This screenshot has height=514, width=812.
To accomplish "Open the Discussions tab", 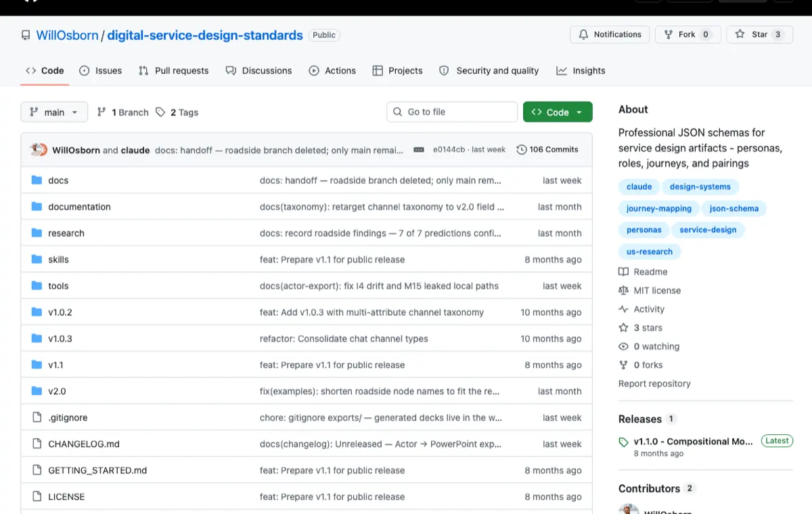I will [x=258, y=70].
